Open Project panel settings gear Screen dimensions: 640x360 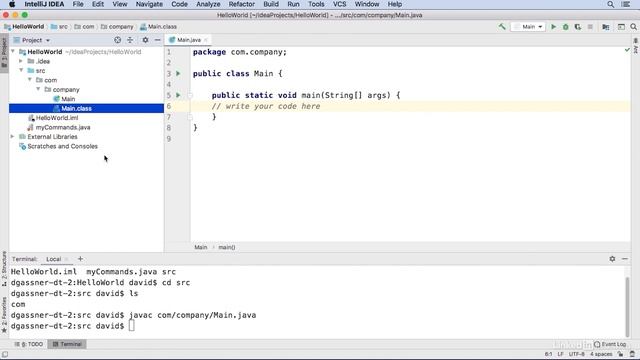[145, 40]
